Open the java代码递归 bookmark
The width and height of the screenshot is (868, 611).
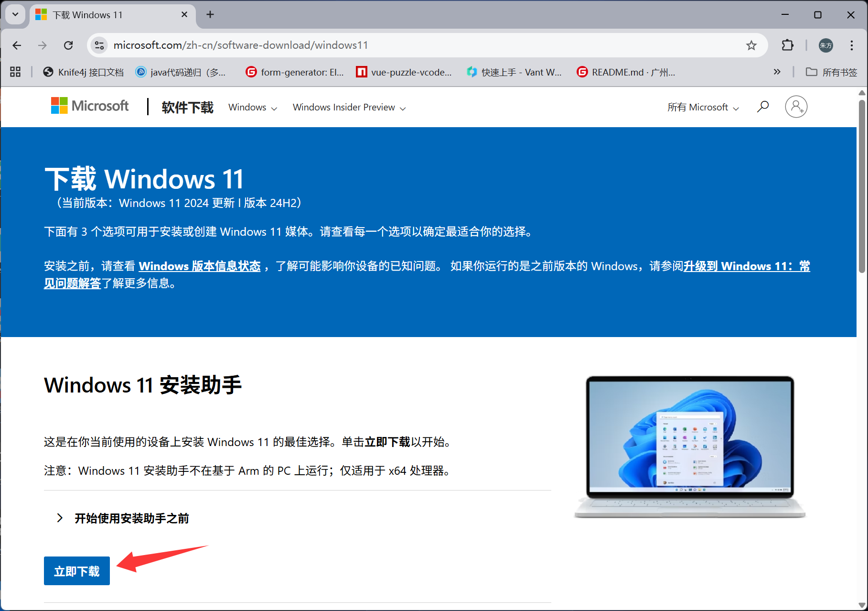[x=181, y=72]
